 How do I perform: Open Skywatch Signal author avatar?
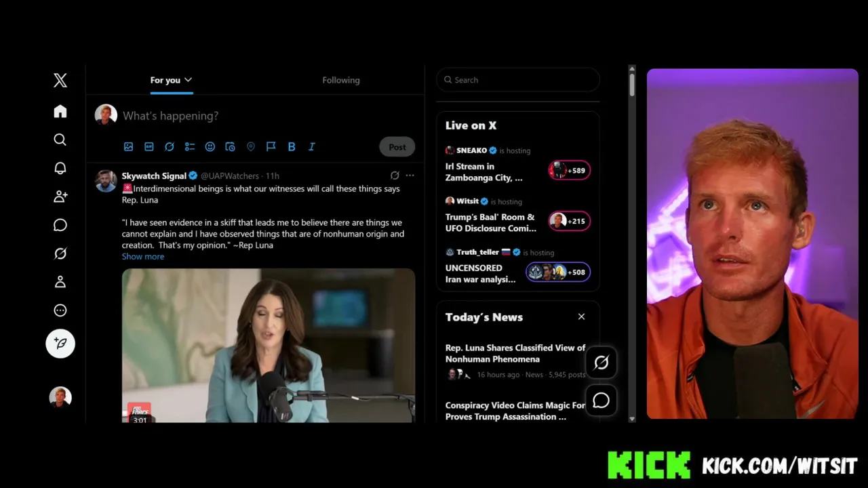106,181
